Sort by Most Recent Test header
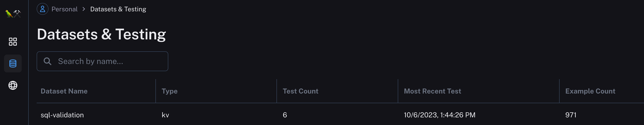The height and width of the screenshot is (125, 644). click(432, 91)
